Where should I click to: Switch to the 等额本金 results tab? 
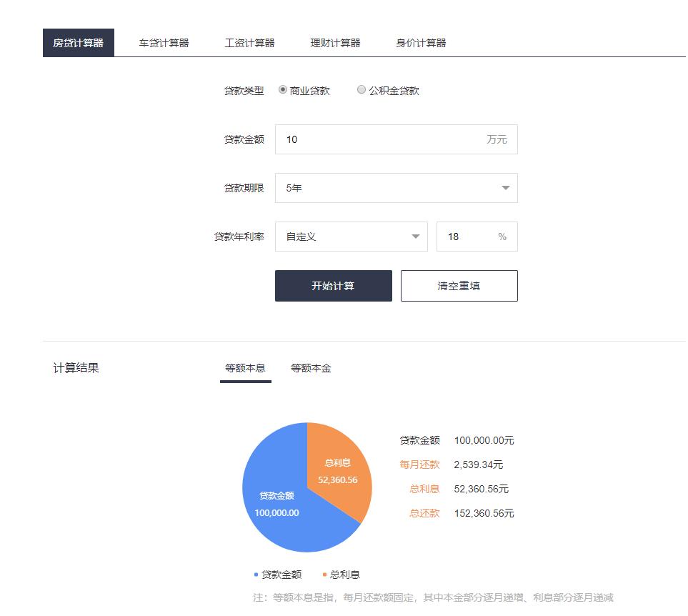pos(311,368)
